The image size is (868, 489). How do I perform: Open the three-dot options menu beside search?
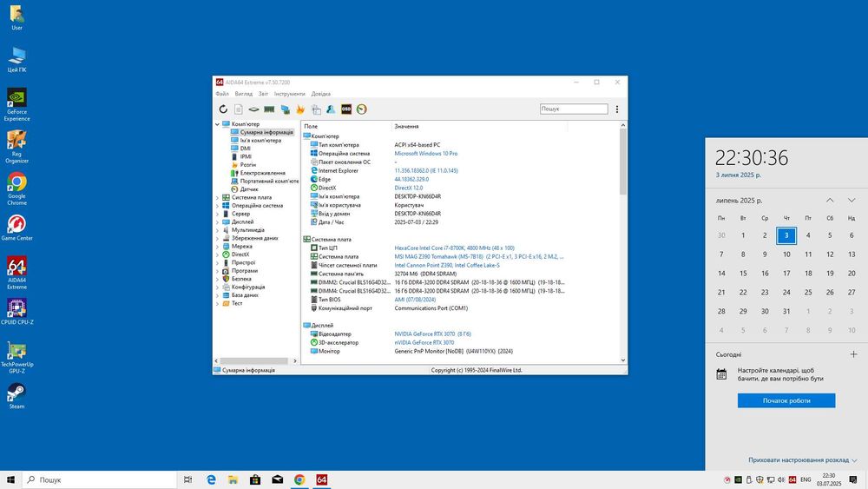[617, 109]
